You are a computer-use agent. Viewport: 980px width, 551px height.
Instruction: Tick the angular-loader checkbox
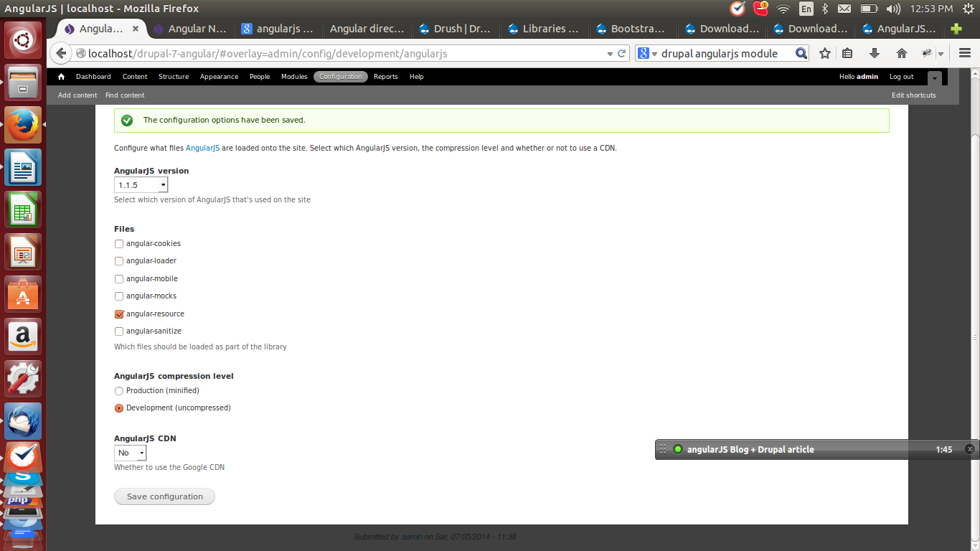click(x=119, y=261)
